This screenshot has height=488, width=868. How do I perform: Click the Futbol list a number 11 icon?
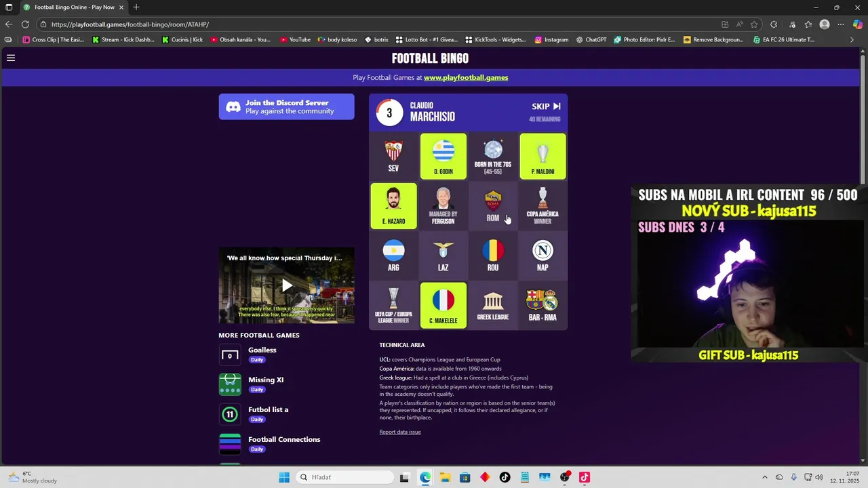coord(230,414)
